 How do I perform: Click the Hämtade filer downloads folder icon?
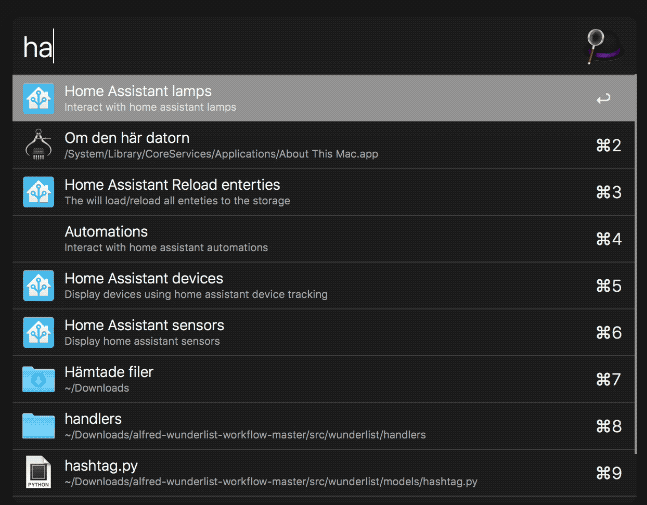coord(39,379)
